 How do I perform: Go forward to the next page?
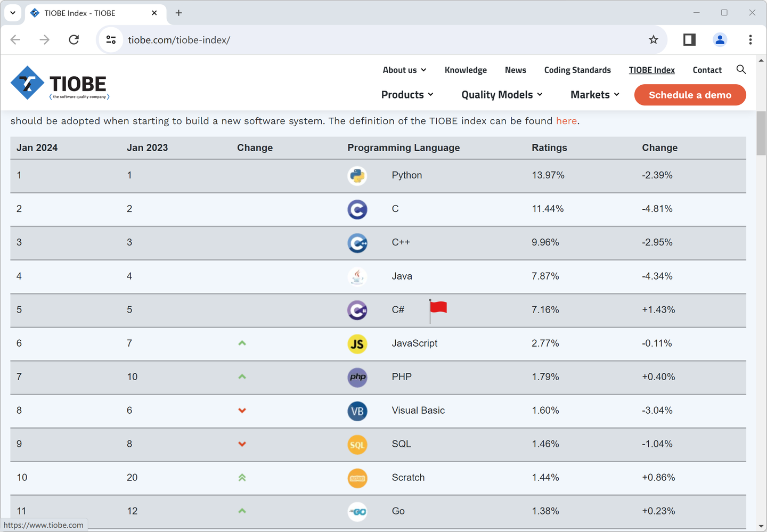coord(45,40)
